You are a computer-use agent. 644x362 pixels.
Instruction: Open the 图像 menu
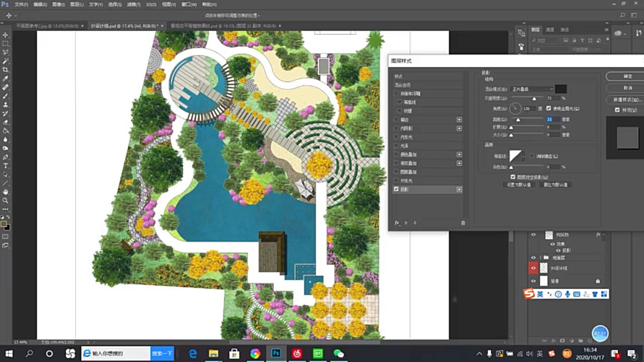[x=58, y=4]
